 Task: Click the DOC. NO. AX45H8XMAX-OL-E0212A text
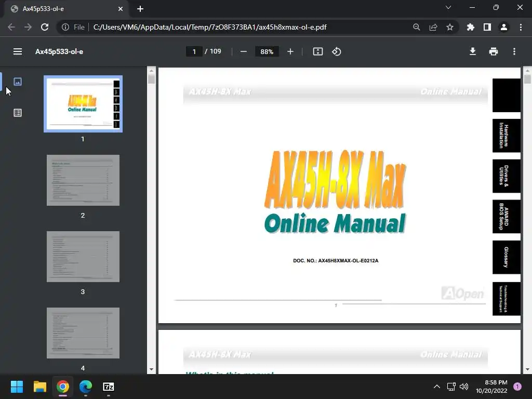coord(336,261)
